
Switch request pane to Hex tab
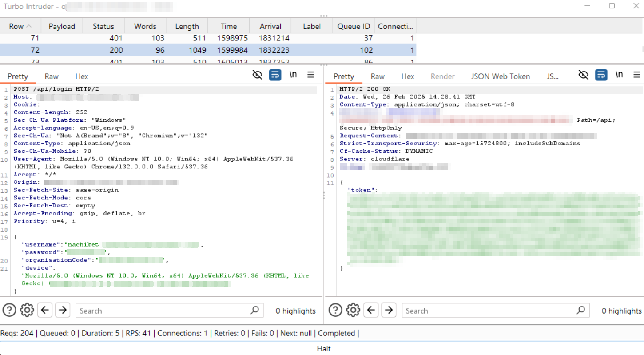[82, 76]
